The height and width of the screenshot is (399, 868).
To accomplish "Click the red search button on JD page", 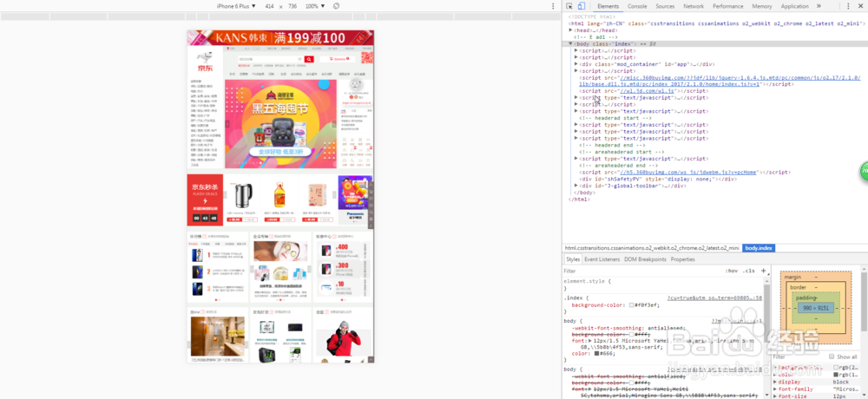I will coord(310,59).
